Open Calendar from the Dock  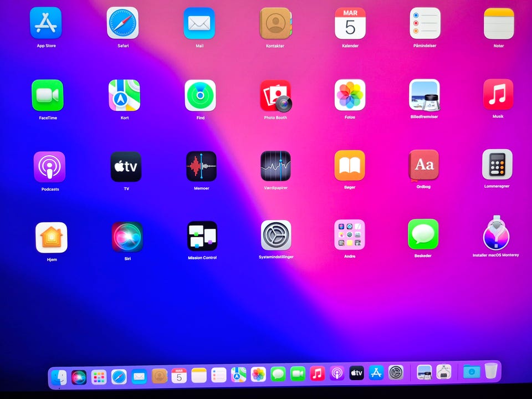[179, 376]
